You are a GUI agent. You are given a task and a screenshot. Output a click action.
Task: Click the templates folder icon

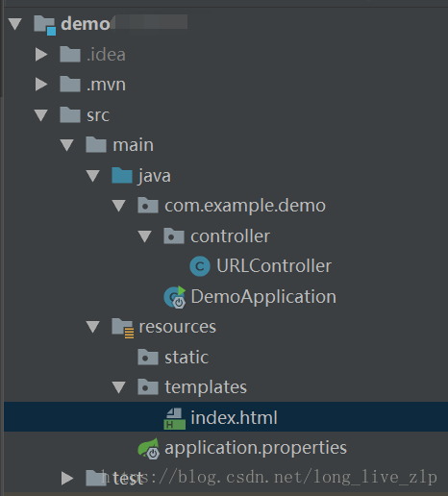pyautogui.click(x=148, y=387)
